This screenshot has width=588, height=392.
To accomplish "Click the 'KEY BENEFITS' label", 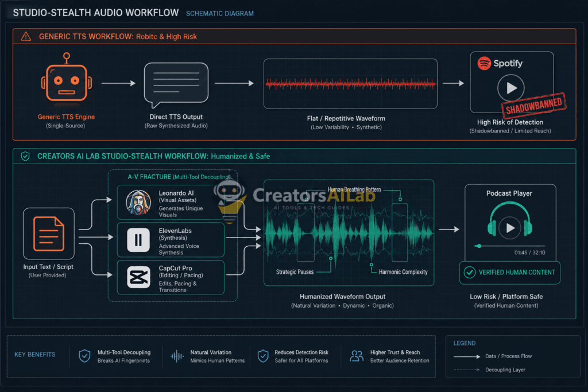I will pos(35,355).
